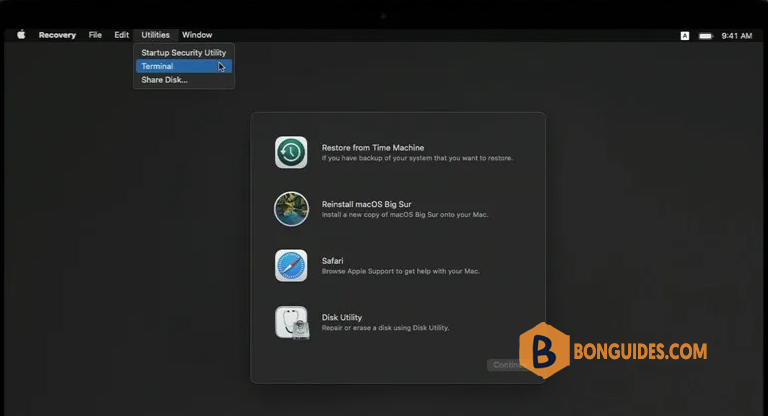Select the Safari option label

pyautogui.click(x=332, y=261)
